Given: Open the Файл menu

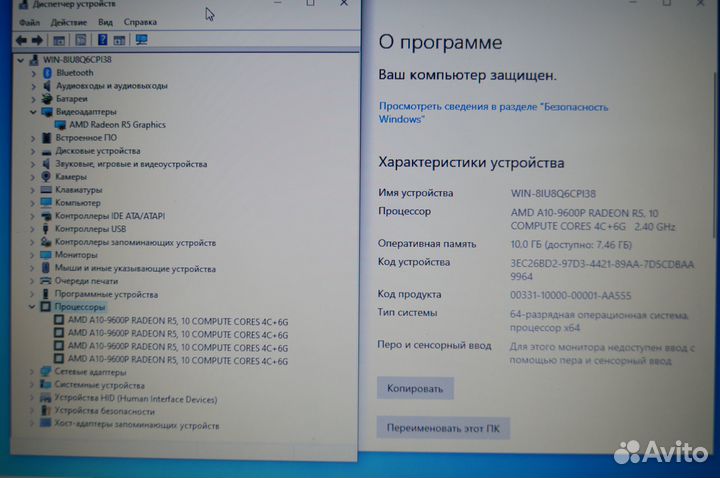Looking at the screenshot, I should tap(29, 22).
